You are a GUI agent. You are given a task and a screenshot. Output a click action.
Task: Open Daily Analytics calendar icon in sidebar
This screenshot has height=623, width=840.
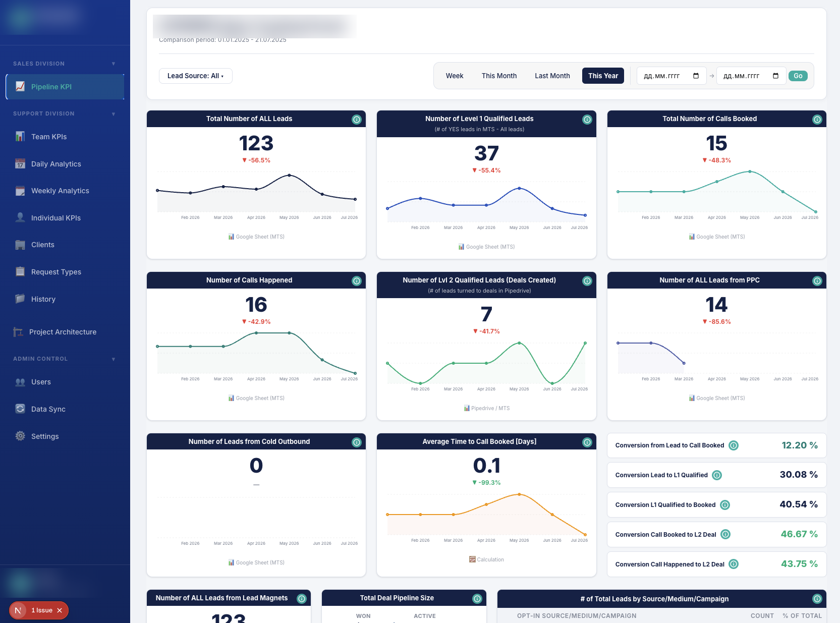[x=20, y=164]
